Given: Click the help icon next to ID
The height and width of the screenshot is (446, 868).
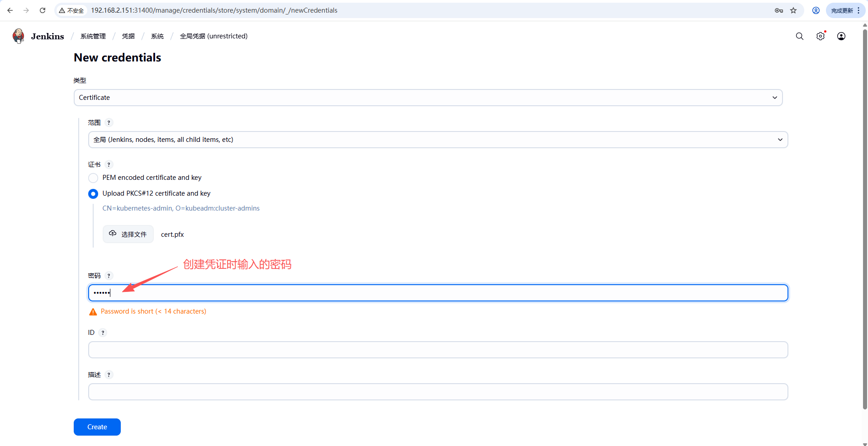Looking at the screenshot, I should [103, 333].
